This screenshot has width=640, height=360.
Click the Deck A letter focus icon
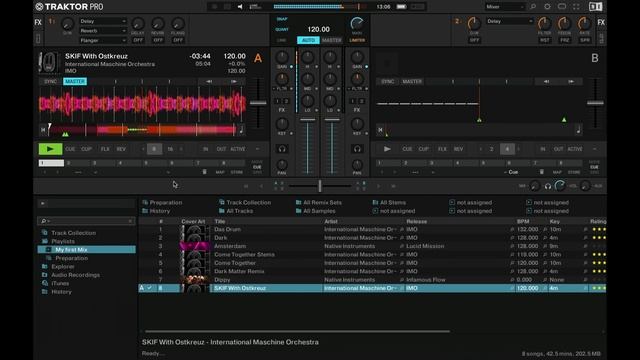click(258, 58)
